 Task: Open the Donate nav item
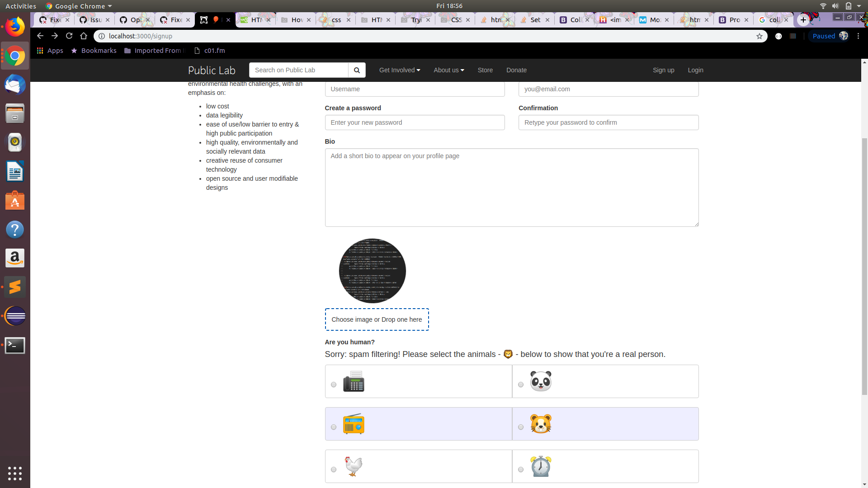pyautogui.click(x=516, y=70)
